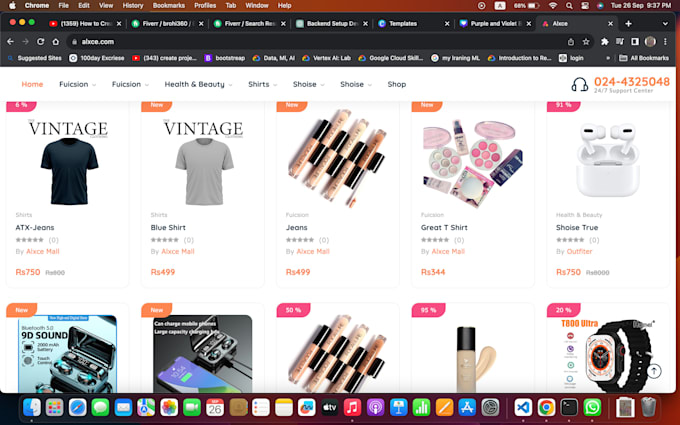Viewport: 680px width, 425px height.
Task: Open the Chrome extensions puzzle icon
Action: (x=605, y=42)
